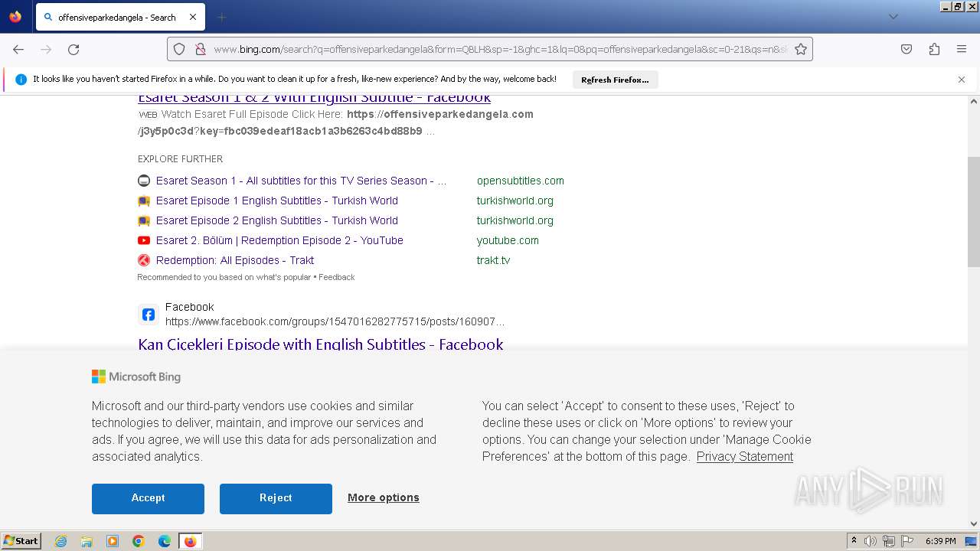Click the Microsoft Bing logo
The image size is (980, 551).
(136, 377)
